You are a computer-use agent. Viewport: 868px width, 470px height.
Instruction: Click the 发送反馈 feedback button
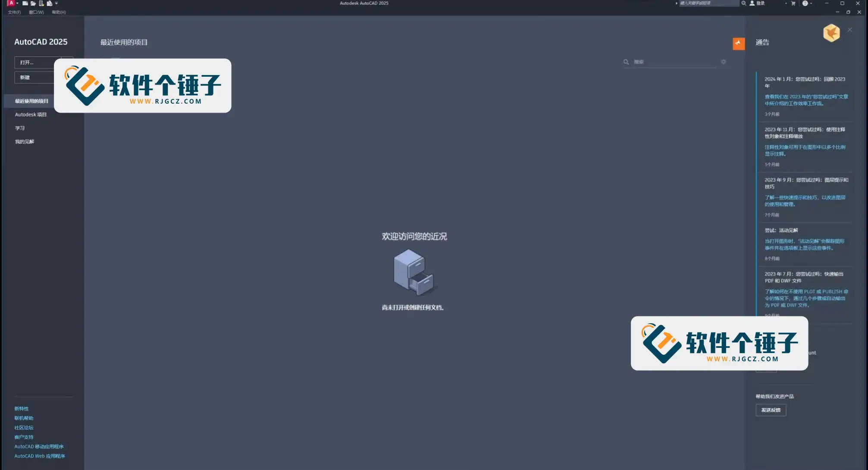click(x=771, y=410)
